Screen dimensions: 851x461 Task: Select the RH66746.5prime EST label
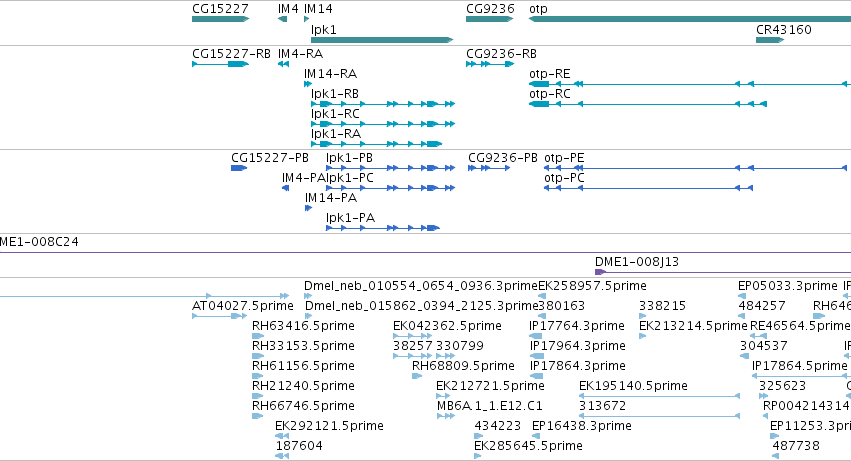tap(303, 406)
